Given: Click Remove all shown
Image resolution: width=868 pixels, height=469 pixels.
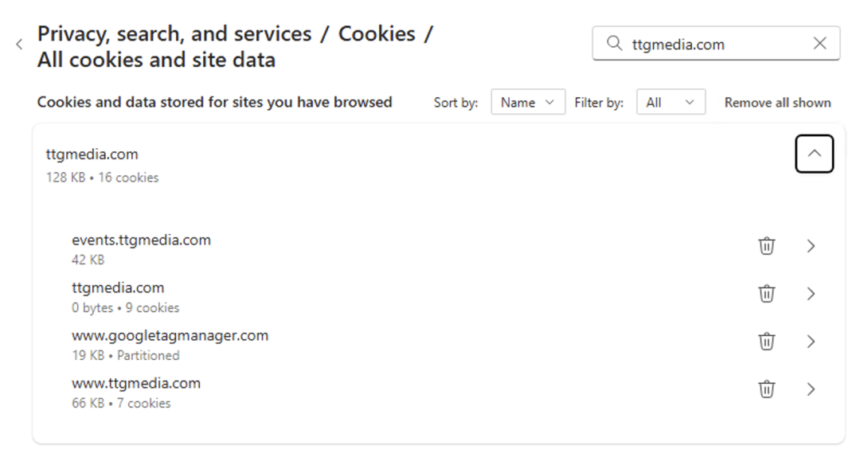Looking at the screenshot, I should click(x=777, y=102).
